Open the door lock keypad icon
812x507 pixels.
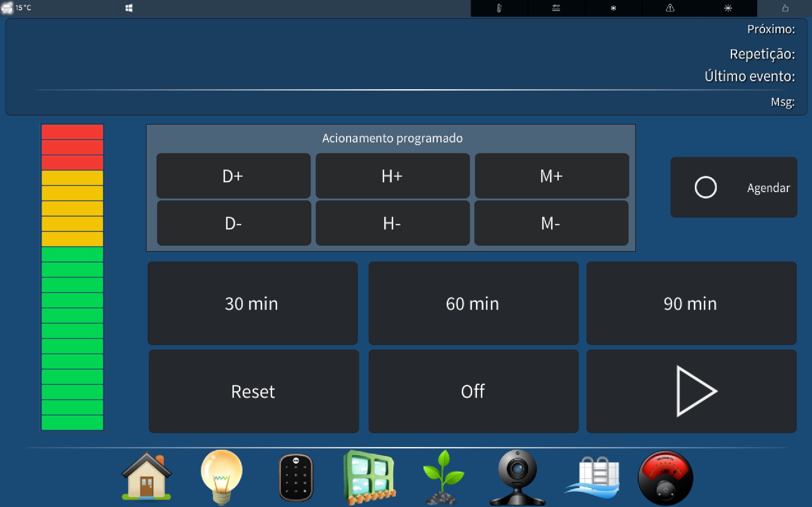(296, 477)
